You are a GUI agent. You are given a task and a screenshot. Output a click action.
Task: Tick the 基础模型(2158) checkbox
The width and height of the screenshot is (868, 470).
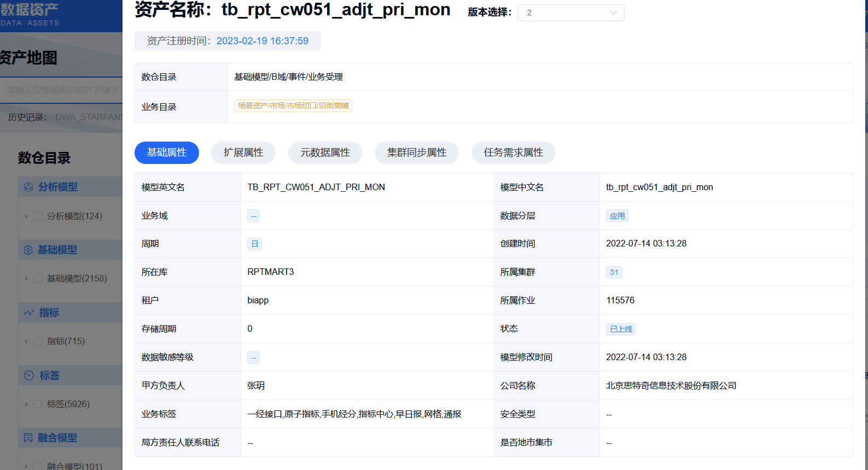(38, 279)
